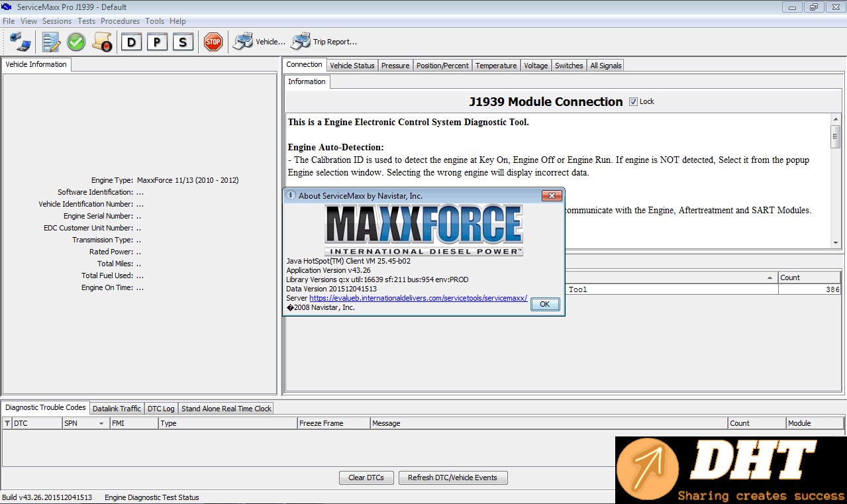The width and height of the screenshot is (847, 504).
Task: Click Engine Diagnostic Test Status text
Action: point(152,497)
